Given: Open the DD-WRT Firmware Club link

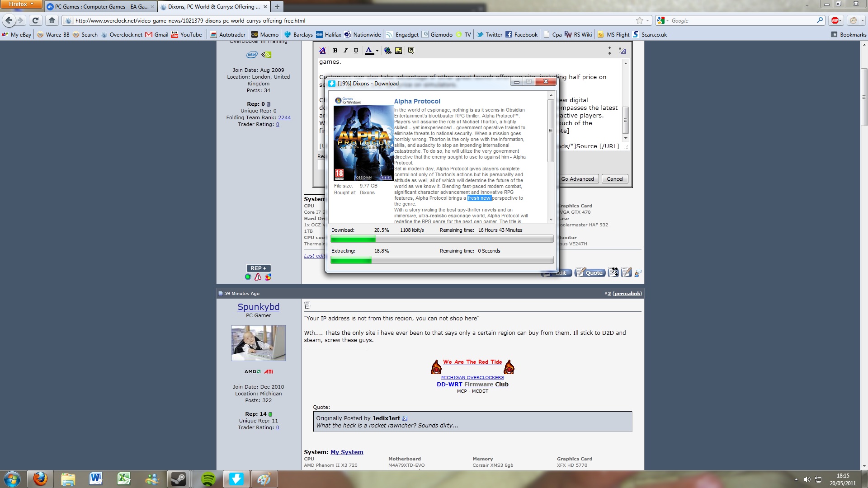Looking at the screenshot, I should [472, 385].
